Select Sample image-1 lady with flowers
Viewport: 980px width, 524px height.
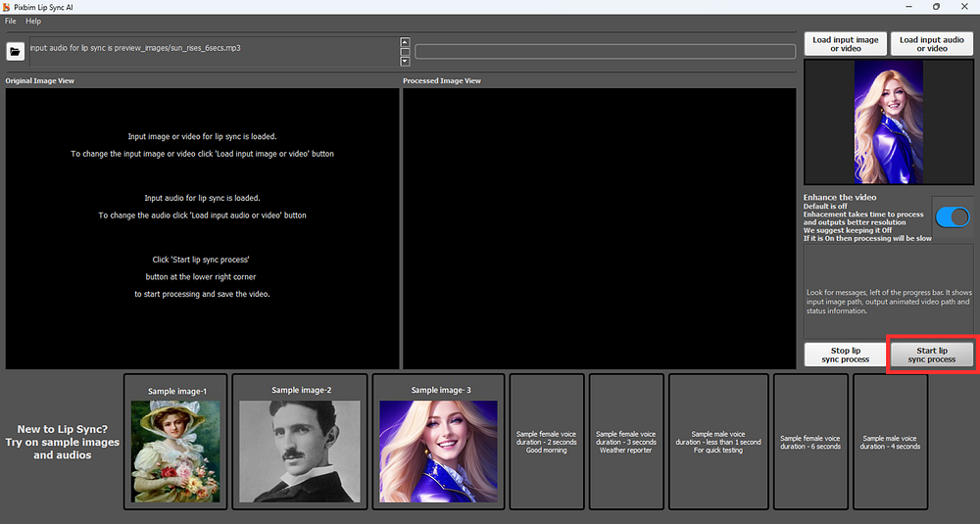click(x=175, y=442)
